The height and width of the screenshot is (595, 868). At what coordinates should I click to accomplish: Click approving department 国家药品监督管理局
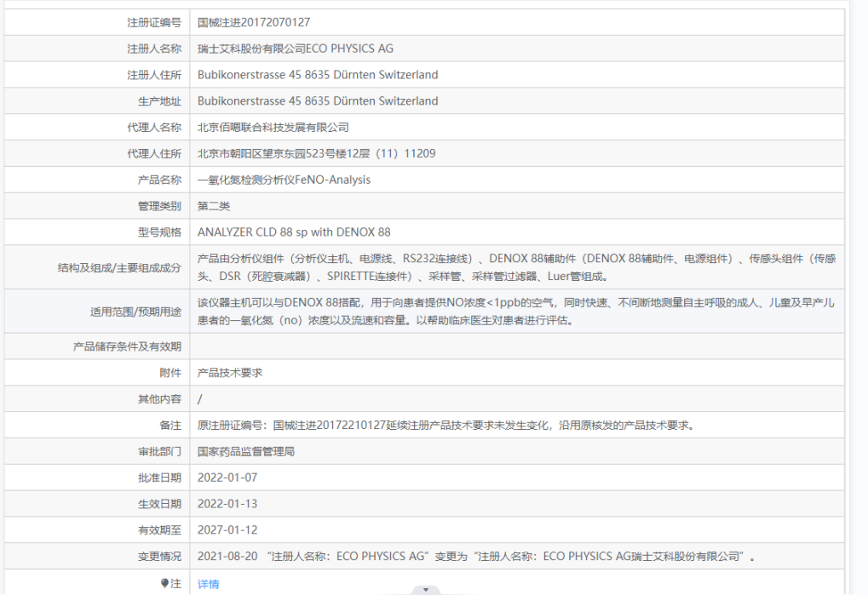246,451
